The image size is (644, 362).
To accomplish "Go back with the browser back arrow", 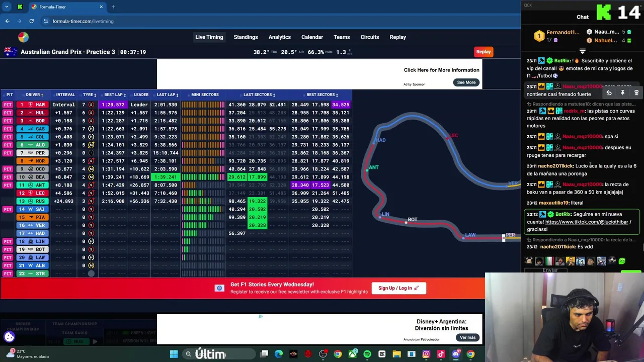I will pos(7,21).
